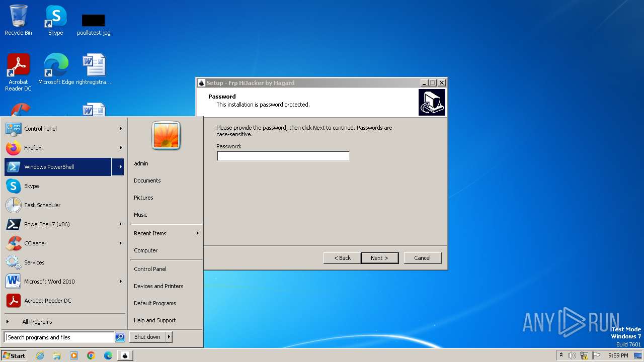Open Task Scheduler from the Start menu
644x362 pixels.
pos(64,205)
